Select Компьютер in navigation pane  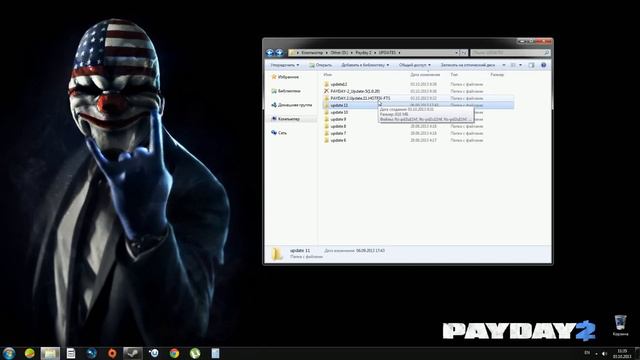[x=285, y=119]
